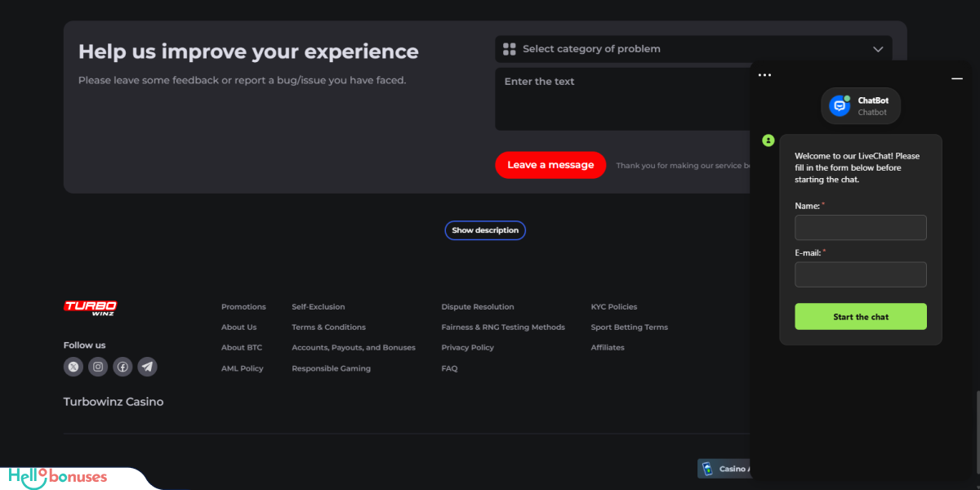980x490 pixels.
Task: Click the Hellobonuses logo
Action: pos(58,477)
